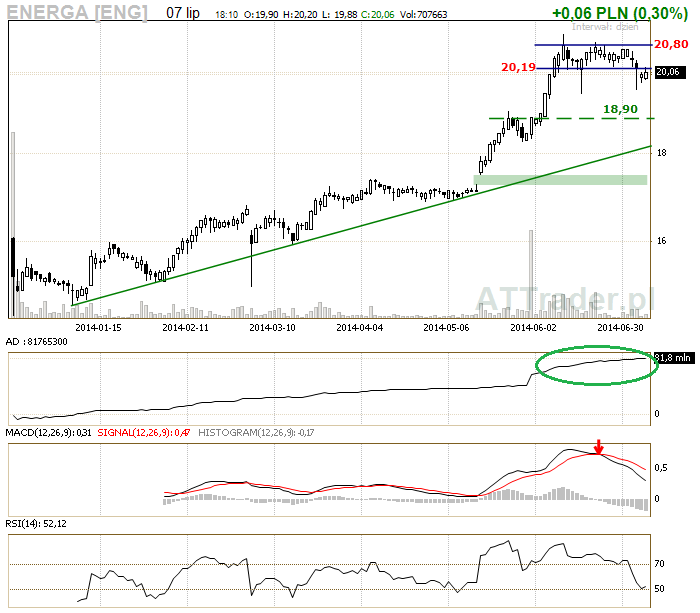The image size is (700, 613).
Task: Click date axis label 2014-02-11
Action: coord(185,328)
